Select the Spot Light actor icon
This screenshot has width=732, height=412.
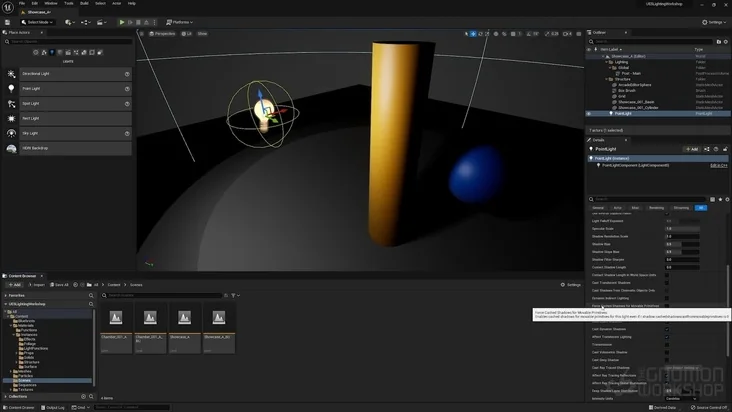click(x=11, y=104)
